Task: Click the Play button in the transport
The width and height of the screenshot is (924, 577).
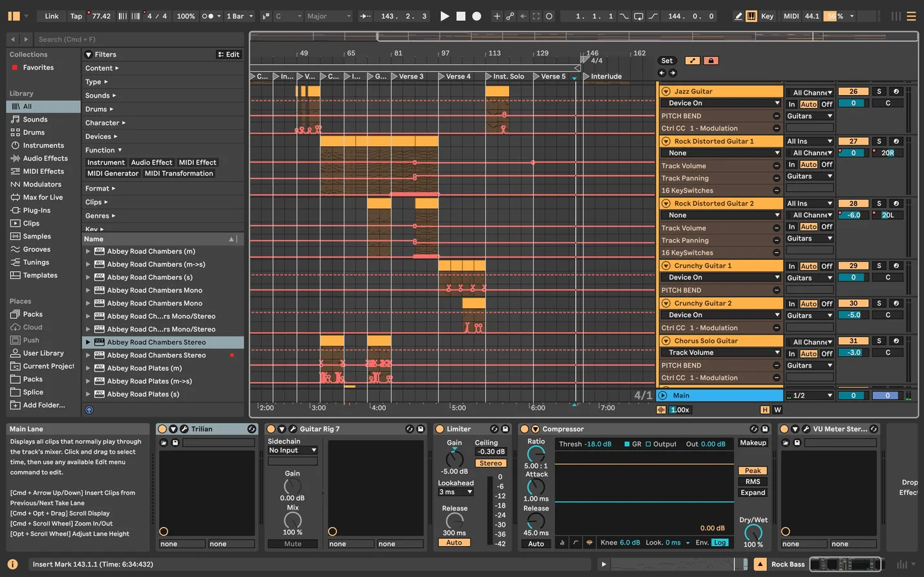Action: click(x=444, y=16)
